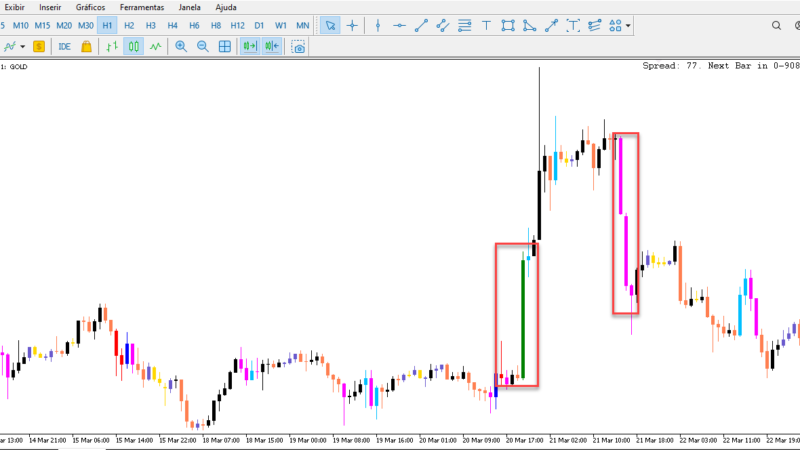Select the H1 timeframe button
The height and width of the screenshot is (450, 800).
(x=107, y=26)
